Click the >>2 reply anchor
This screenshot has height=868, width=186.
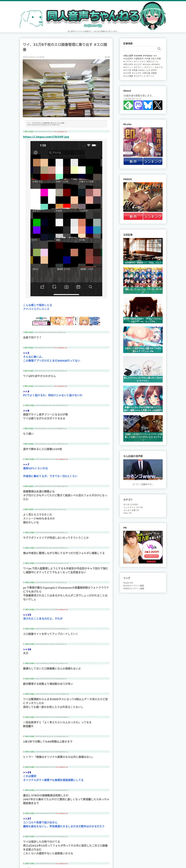[26, 353]
